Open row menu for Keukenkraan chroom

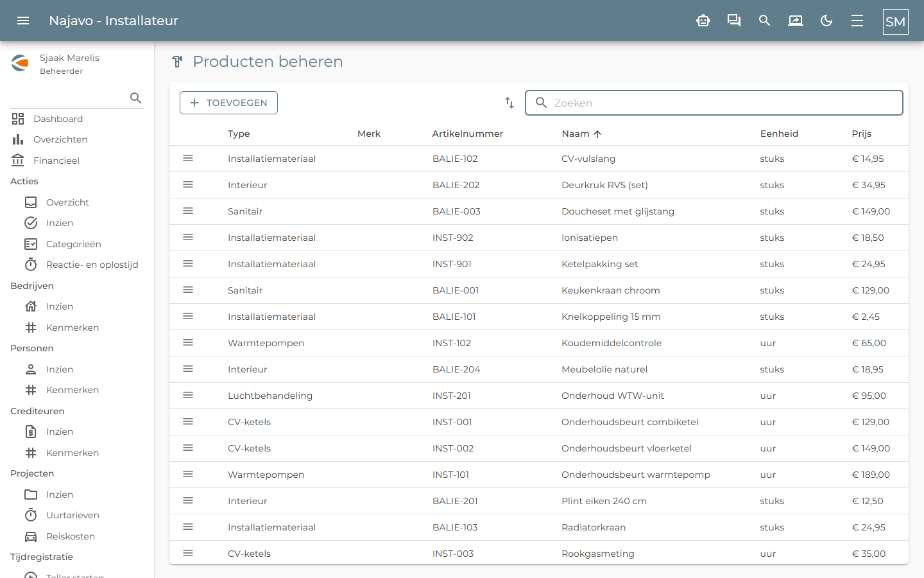(188, 290)
